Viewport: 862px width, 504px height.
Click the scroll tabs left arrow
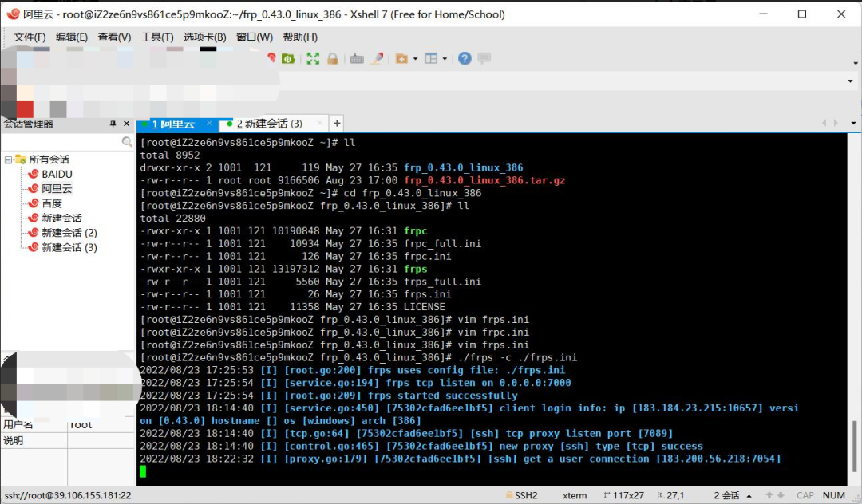click(x=824, y=123)
